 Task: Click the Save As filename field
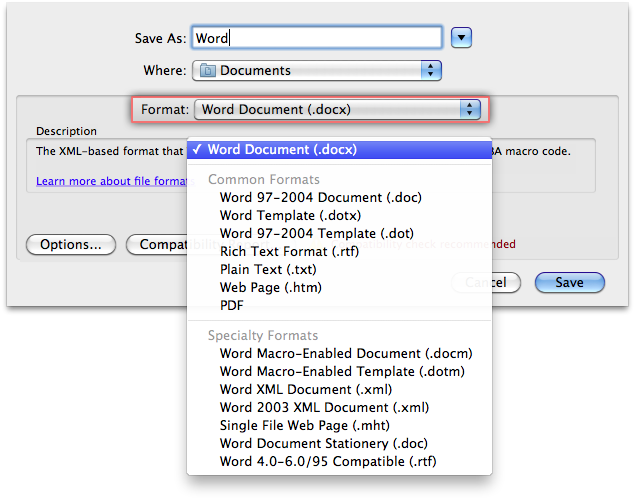pos(317,38)
